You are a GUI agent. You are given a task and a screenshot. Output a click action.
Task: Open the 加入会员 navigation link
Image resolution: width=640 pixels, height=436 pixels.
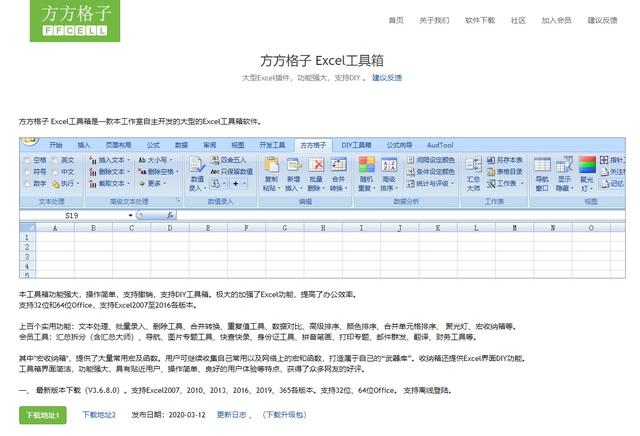556,20
